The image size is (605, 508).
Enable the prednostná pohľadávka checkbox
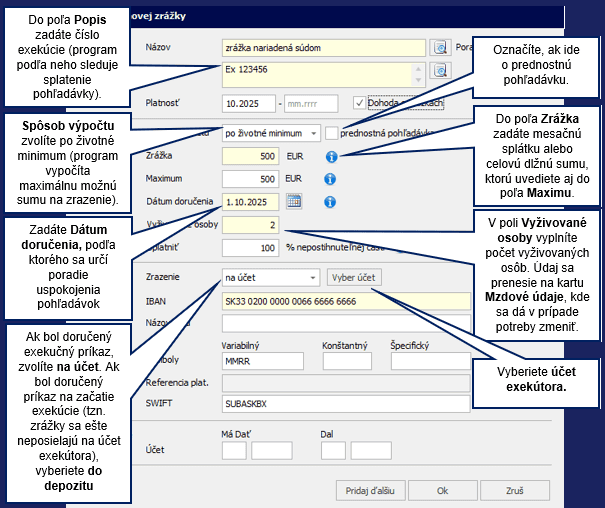tap(331, 132)
